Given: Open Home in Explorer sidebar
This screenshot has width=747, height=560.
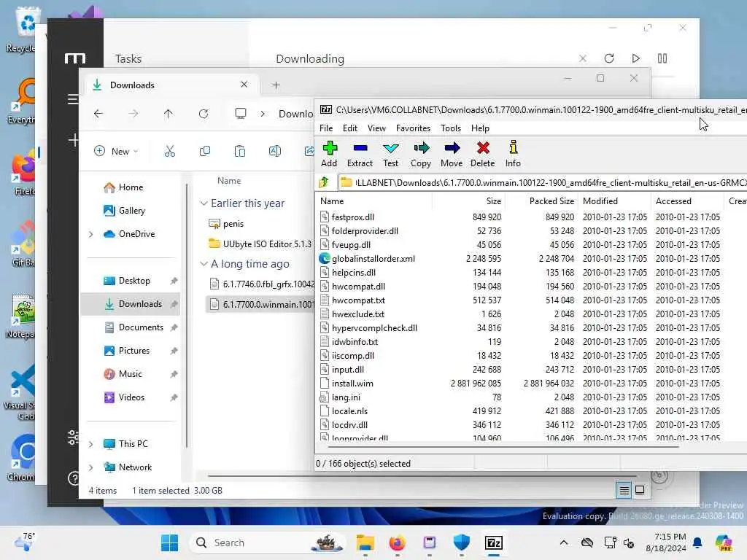Looking at the screenshot, I should (x=131, y=187).
